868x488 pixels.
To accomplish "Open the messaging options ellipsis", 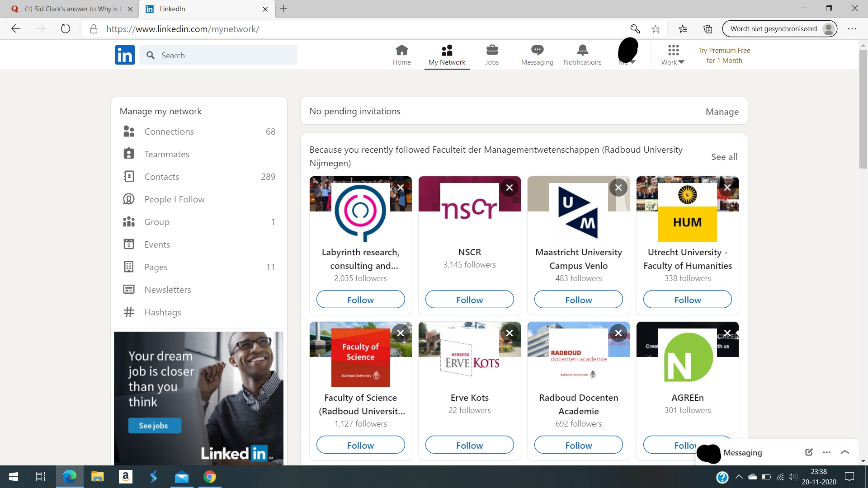I will [x=827, y=452].
